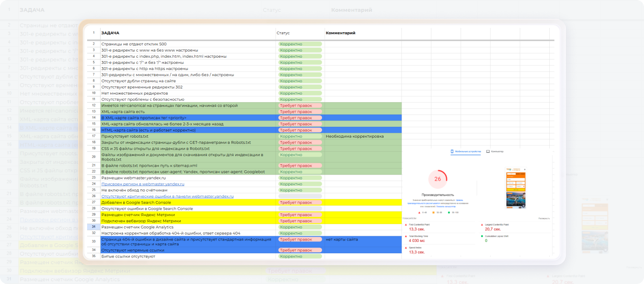Click the performance score gauge showing 26
The height and width of the screenshot is (284, 644).
click(438, 179)
